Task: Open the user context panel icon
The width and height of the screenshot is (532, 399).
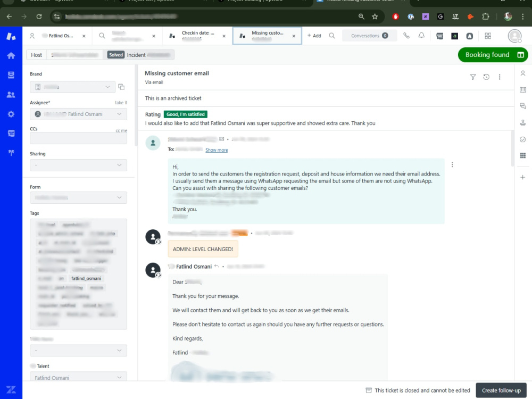Action: [523, 73]
